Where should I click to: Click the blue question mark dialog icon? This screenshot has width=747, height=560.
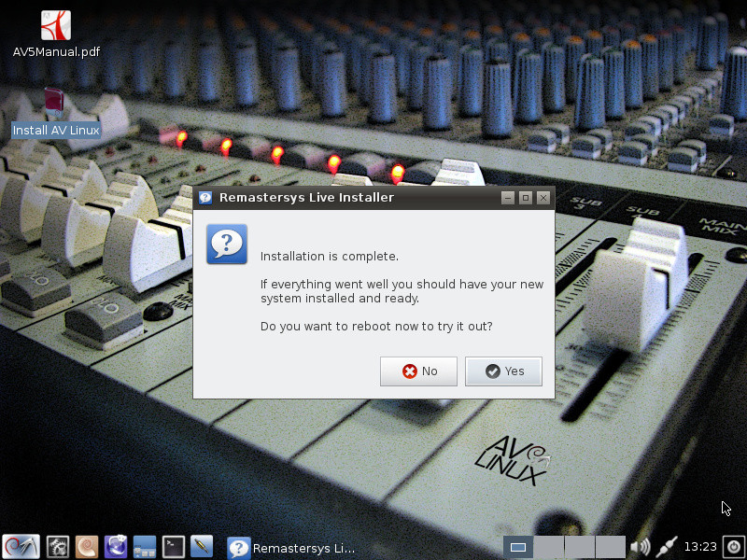coord(227,244)
